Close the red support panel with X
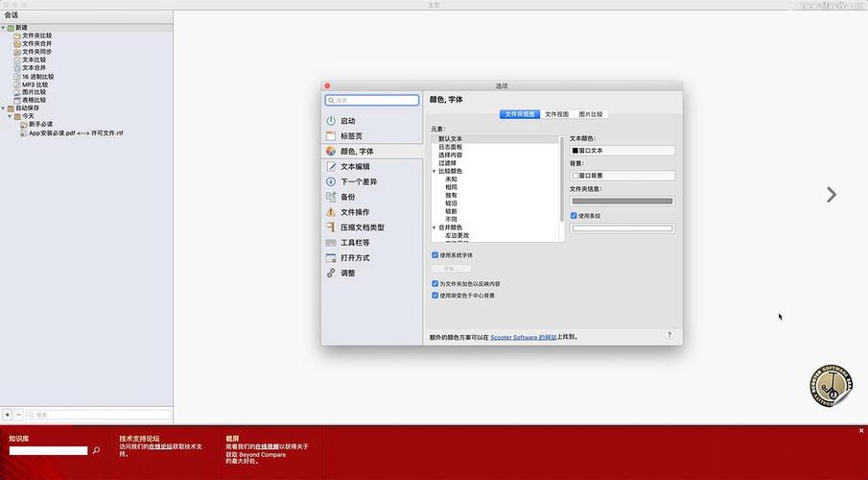 click(861, 431)
